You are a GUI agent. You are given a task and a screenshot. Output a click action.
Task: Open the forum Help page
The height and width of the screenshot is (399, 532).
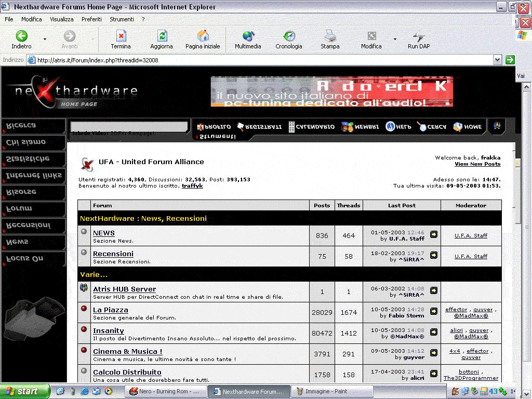point(398,127)
